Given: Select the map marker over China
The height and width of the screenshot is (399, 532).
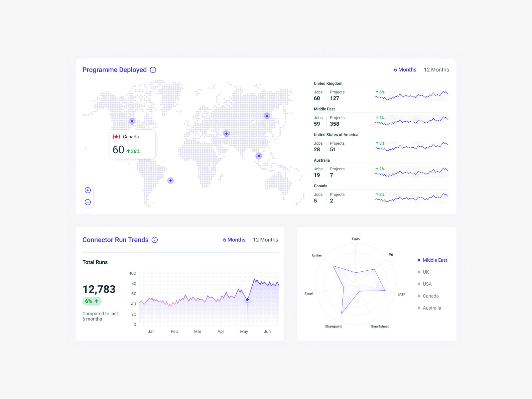Looking at the screenshot, I should (x=267, y=116).
